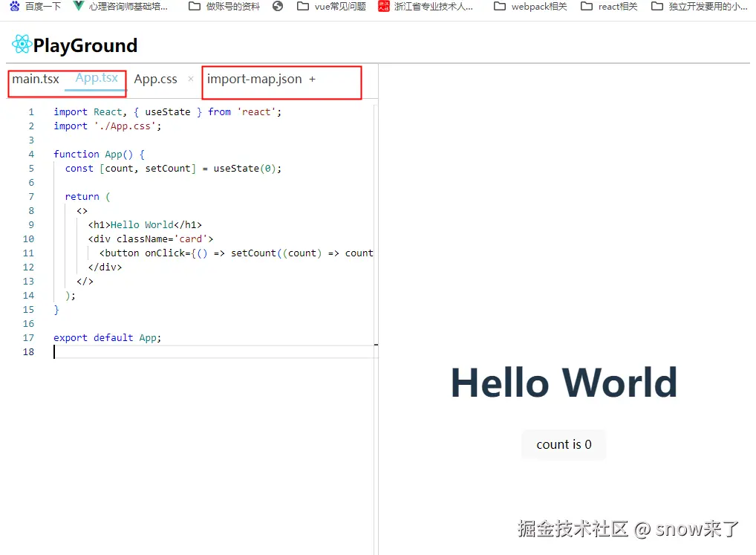
Task: Open the App.css file tab
Action: (156, 79)
